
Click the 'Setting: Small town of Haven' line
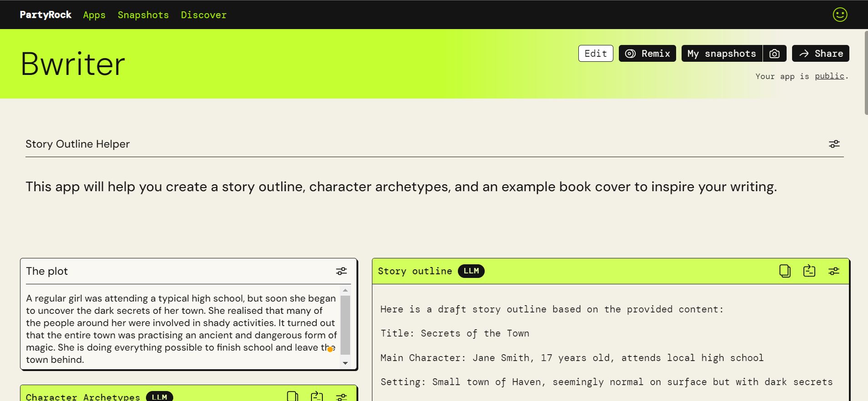point(607,382)
